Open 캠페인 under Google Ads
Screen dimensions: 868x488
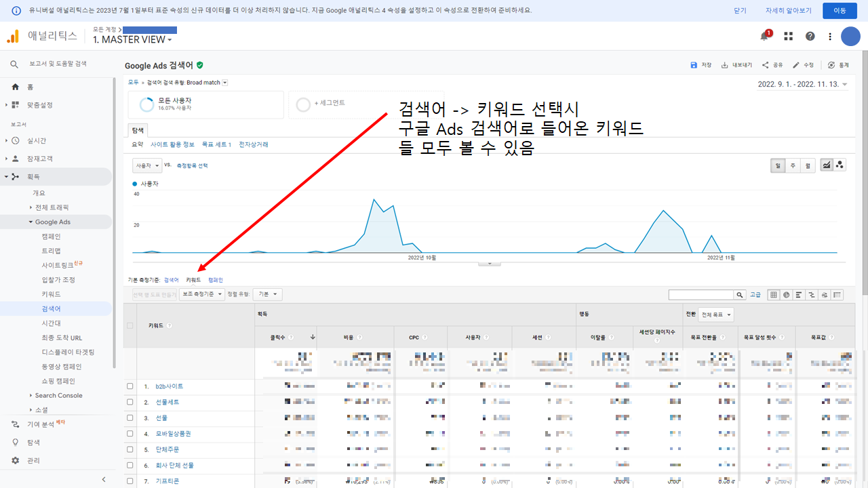tap(51, 237)
